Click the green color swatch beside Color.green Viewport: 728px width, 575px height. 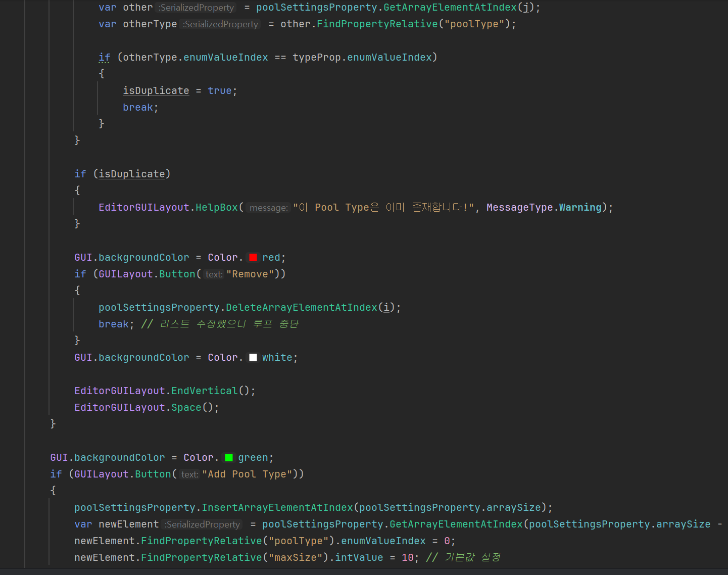click(229, 458)
